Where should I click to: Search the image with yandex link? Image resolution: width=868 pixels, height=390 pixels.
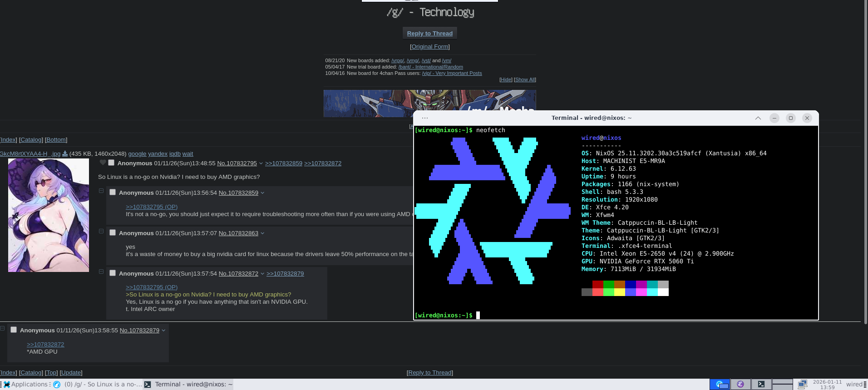tap(158, 154)
